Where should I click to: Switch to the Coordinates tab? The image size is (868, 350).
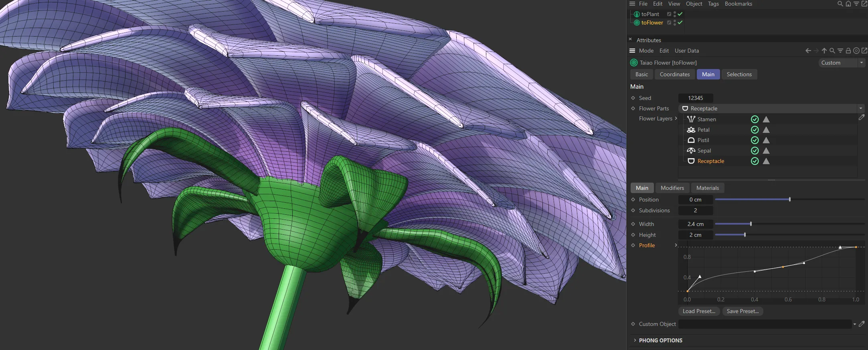(675, 74)
